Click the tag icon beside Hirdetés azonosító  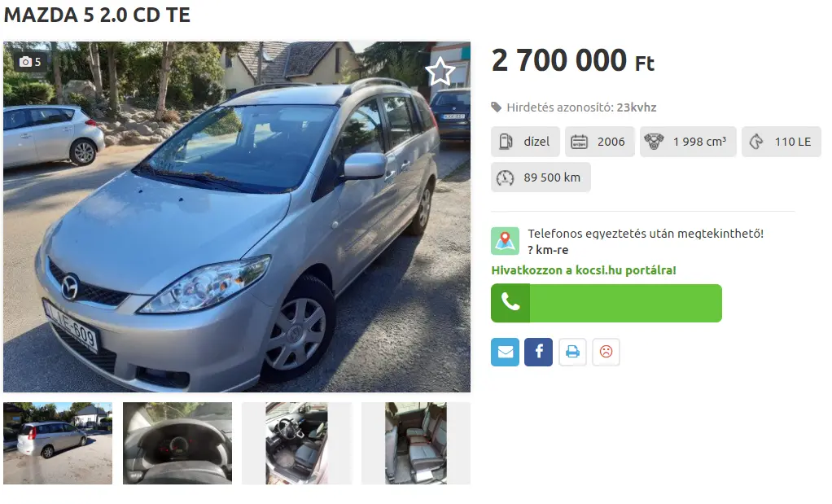point(496,107)
